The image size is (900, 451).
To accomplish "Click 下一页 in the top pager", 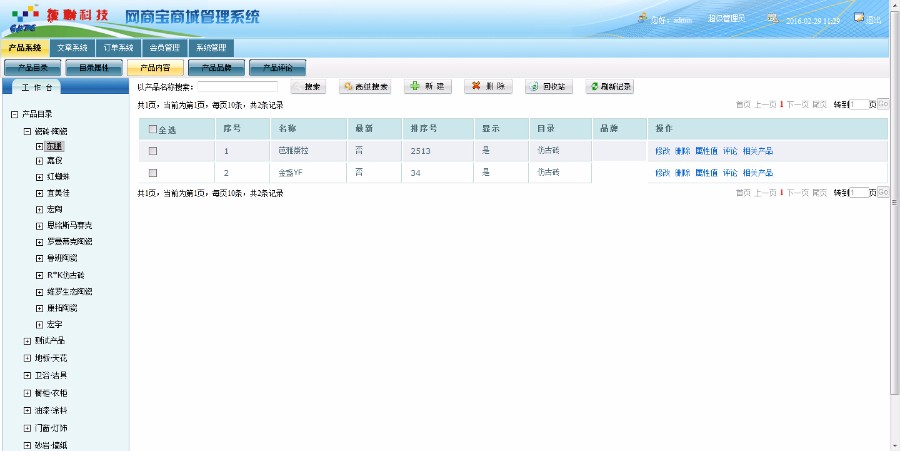I will [798, 104].
